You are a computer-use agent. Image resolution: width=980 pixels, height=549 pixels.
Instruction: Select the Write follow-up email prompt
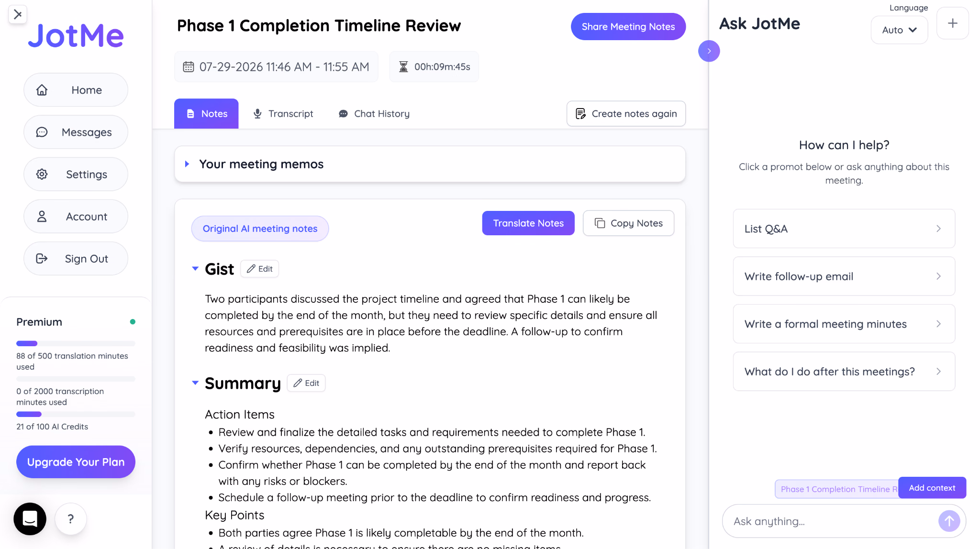pos(844,276)
